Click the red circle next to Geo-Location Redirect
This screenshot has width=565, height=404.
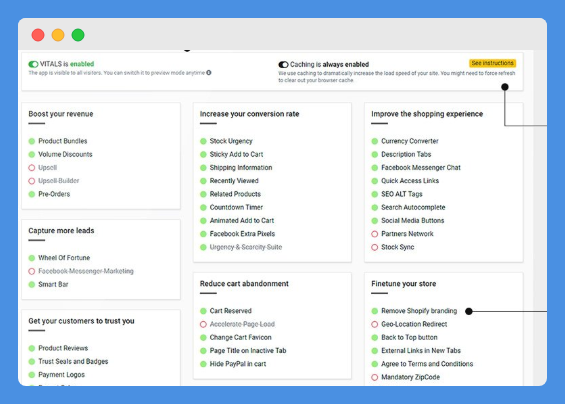374,324
